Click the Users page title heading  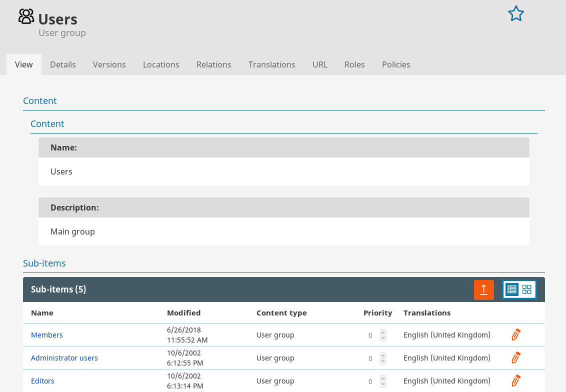tap(58, 19)
